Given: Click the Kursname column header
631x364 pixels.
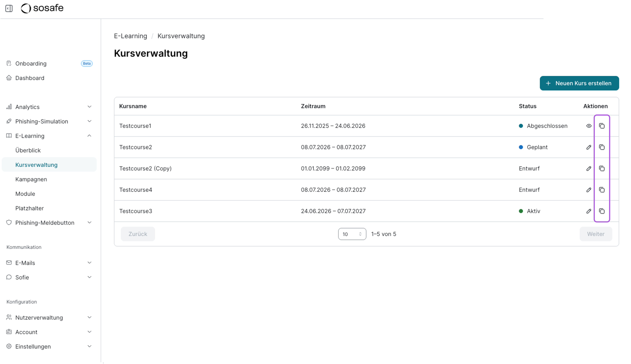Looking at the screenshot, I should [133, 106].
